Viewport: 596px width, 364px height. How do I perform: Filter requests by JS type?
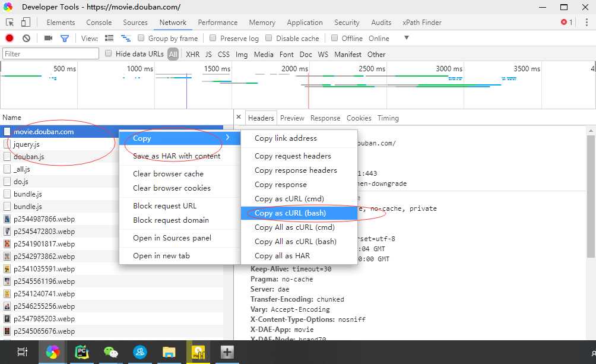(x=208, y=55)
